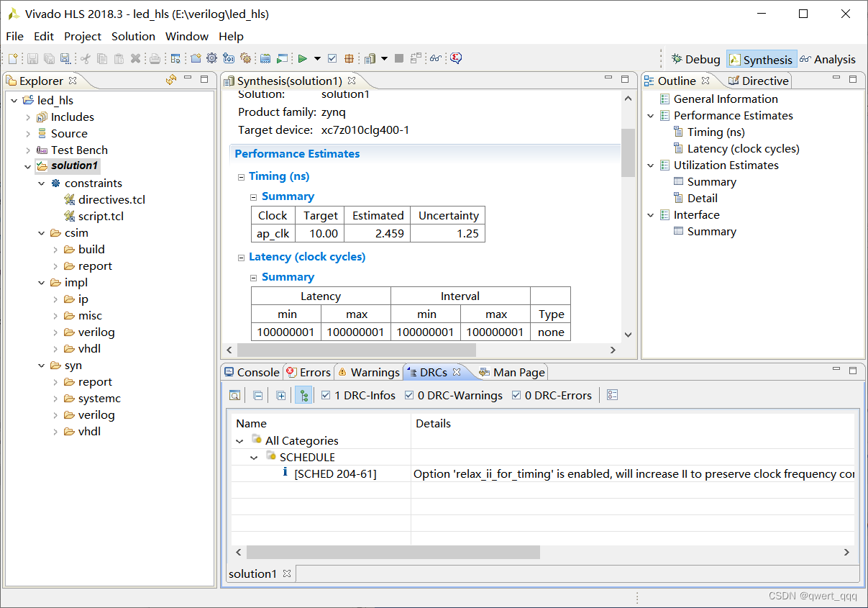Click the New Solution toolbar icon

coord(229,58)
